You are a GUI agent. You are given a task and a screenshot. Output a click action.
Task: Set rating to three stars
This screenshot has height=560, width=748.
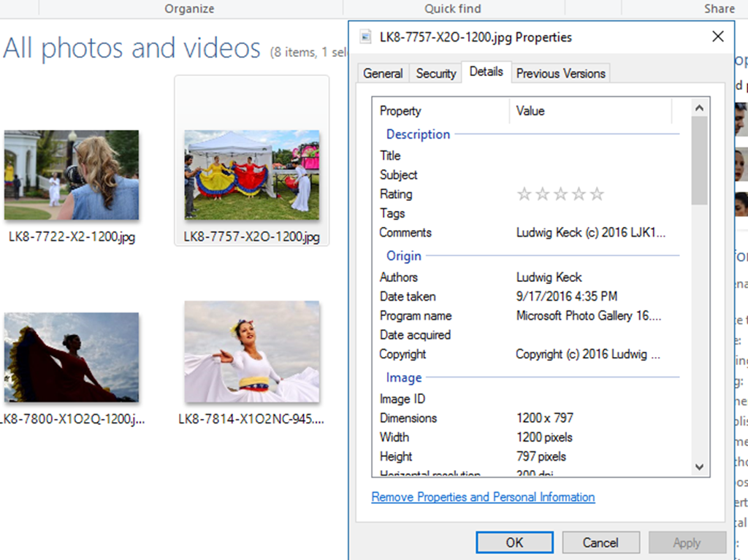tap(560, 194)
